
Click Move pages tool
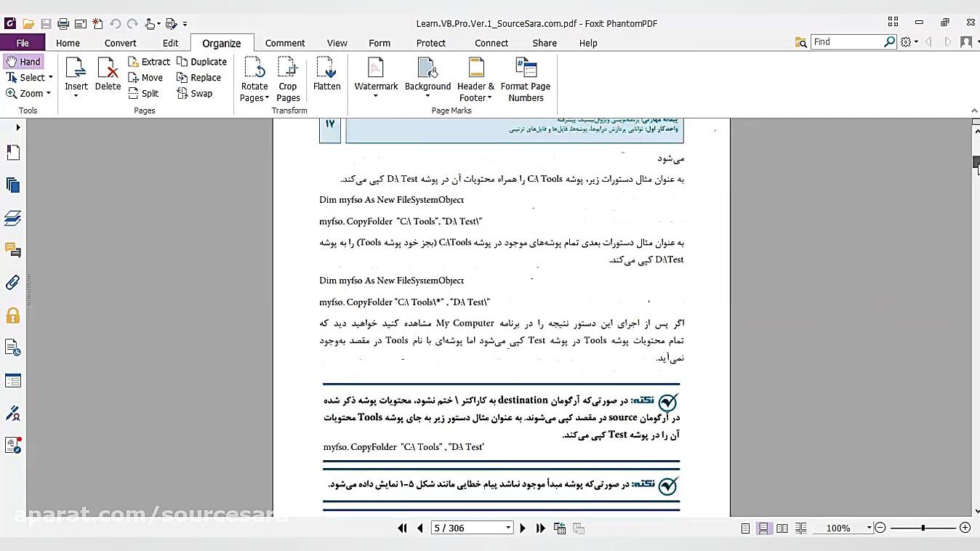[x=145, y=78]
